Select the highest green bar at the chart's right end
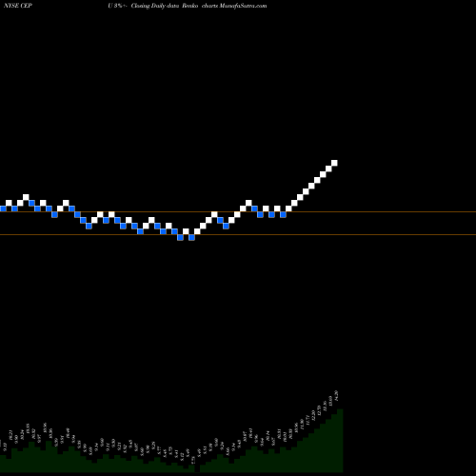476x476 pixels. click(340, 441)
